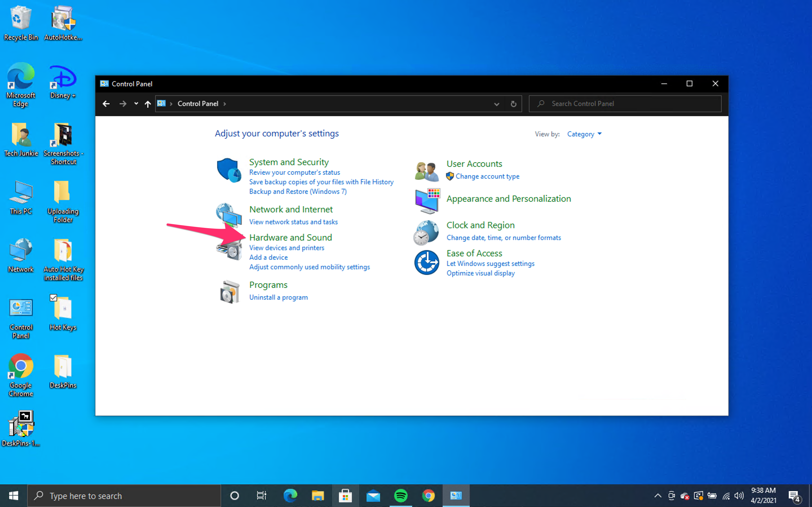Click the refresh button in toolbar
The height and width of the screenshot is (507, 812).
513,103
